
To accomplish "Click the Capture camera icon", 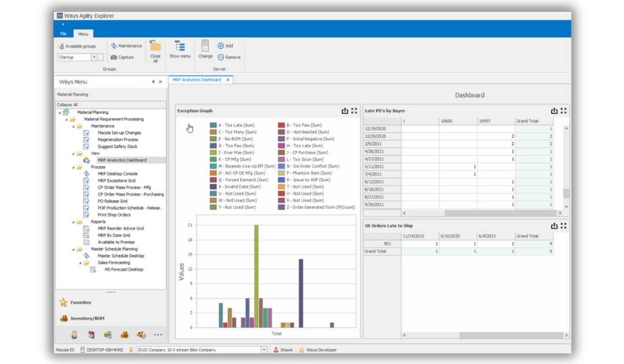I will (114, 57).
